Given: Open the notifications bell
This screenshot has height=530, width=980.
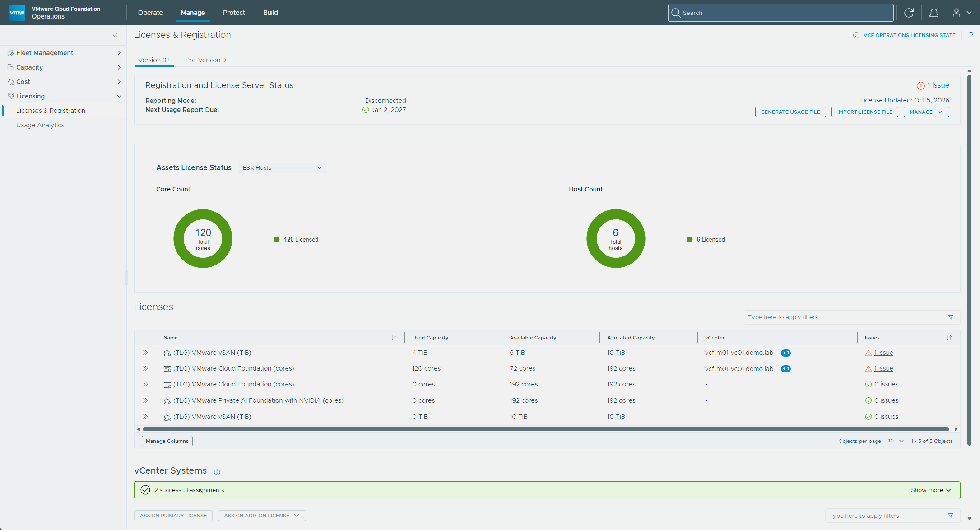Looking at the screenshot, I should coord(934,13).
